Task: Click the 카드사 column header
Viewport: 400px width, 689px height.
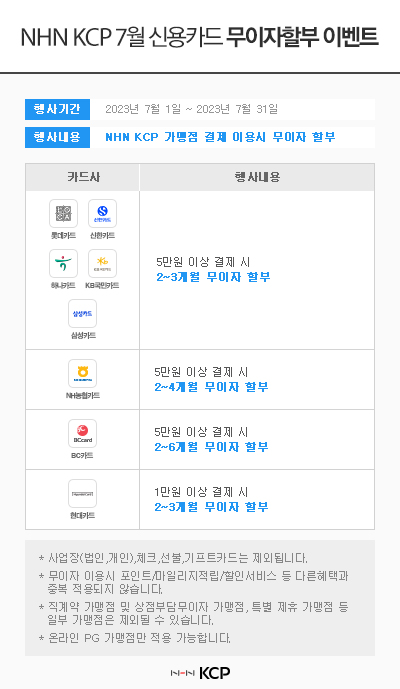Action: coord(83,177)
